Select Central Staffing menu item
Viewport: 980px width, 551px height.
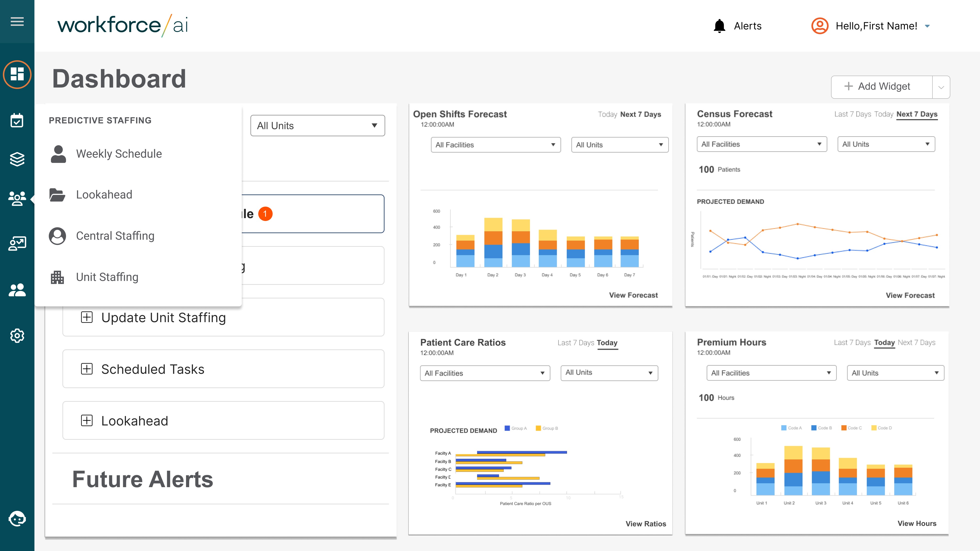pos(115,236)
